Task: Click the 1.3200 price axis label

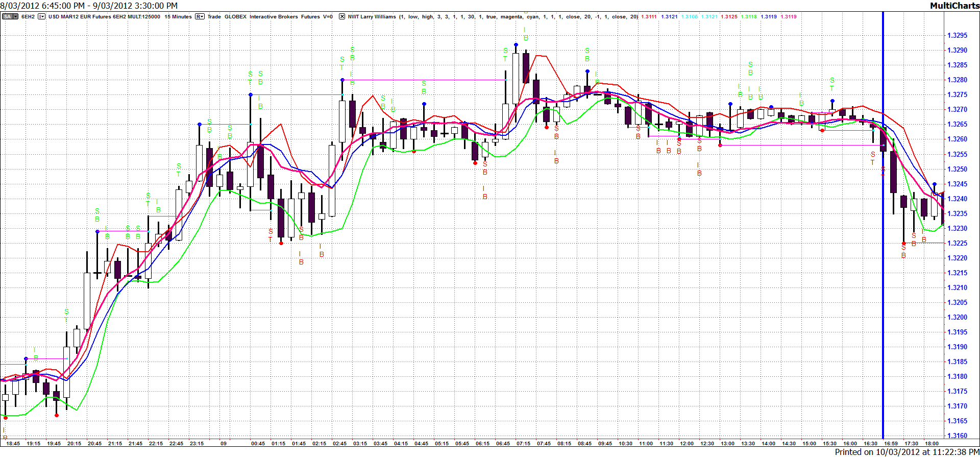Action: coord(957,317)
